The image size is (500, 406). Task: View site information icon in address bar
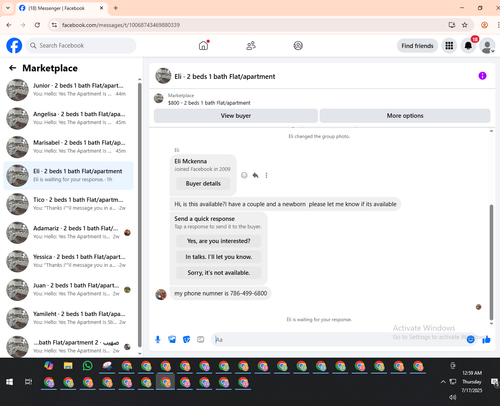54,25
